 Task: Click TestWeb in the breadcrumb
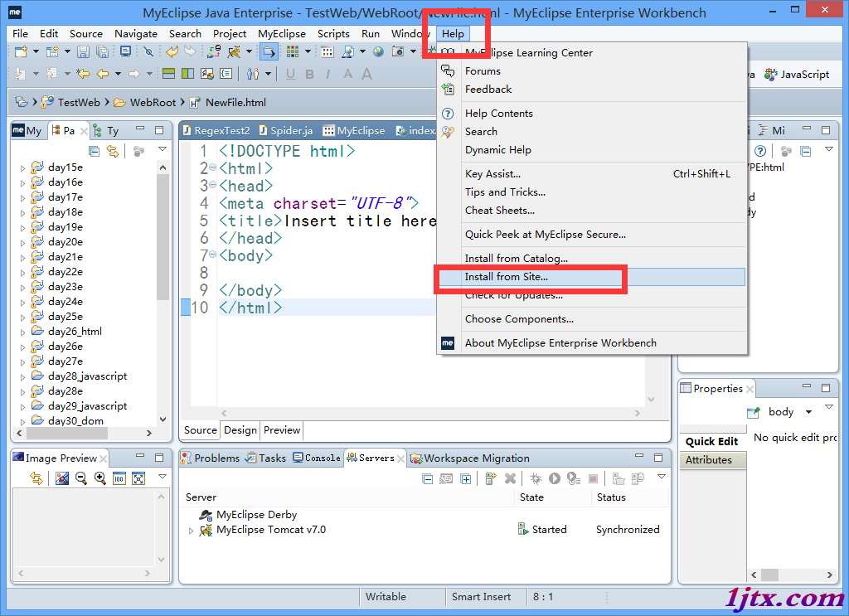[x=79, y=102]
